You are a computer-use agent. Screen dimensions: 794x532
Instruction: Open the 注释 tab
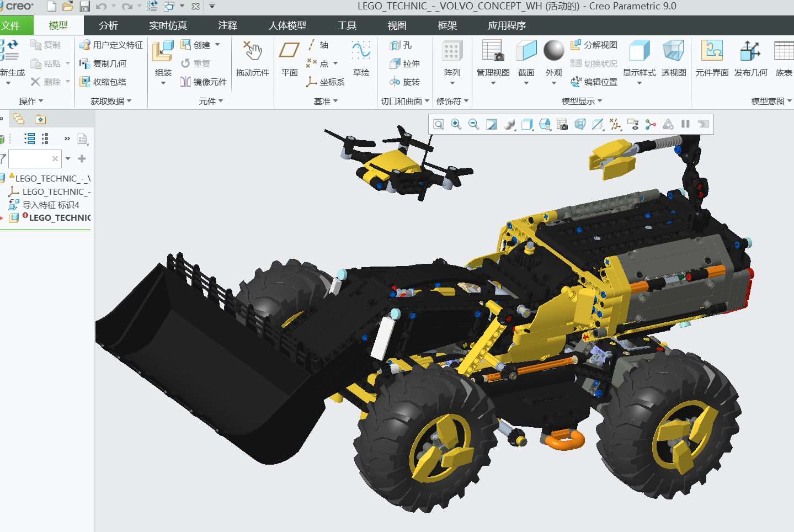tap(227, 25)
